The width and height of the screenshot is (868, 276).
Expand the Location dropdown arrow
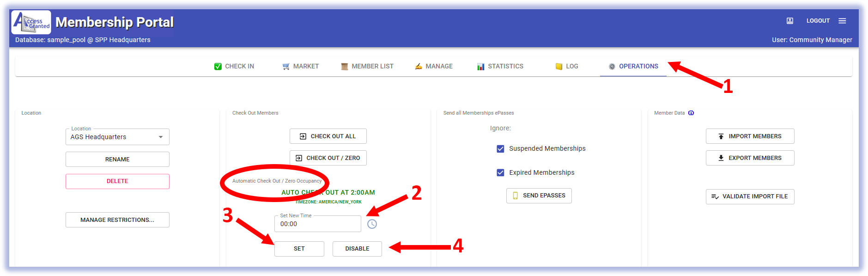click(161, 137)
